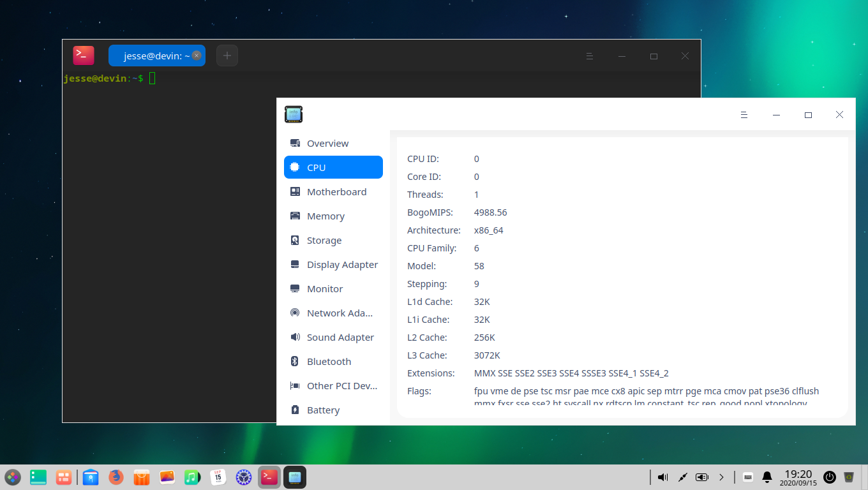Add a new terminal tab
868x490 pixels.
227,56
